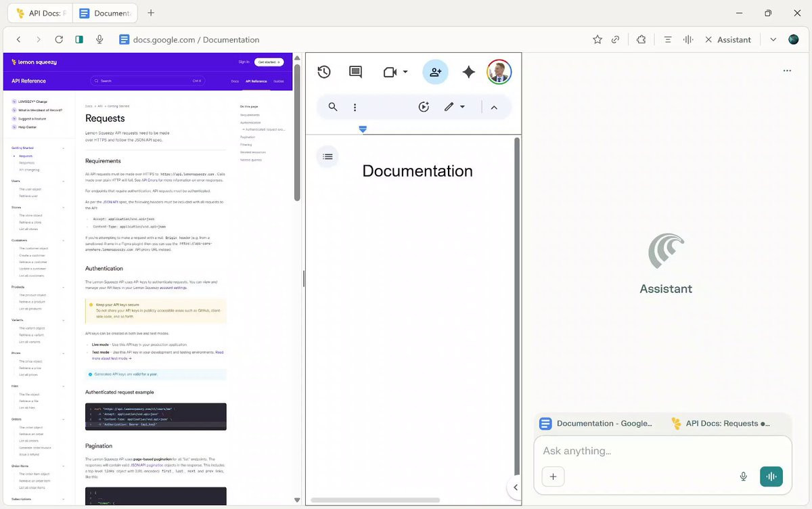Click the search magnifier in Docs toolbar
The image size is (812, 509).
(333, 107)
